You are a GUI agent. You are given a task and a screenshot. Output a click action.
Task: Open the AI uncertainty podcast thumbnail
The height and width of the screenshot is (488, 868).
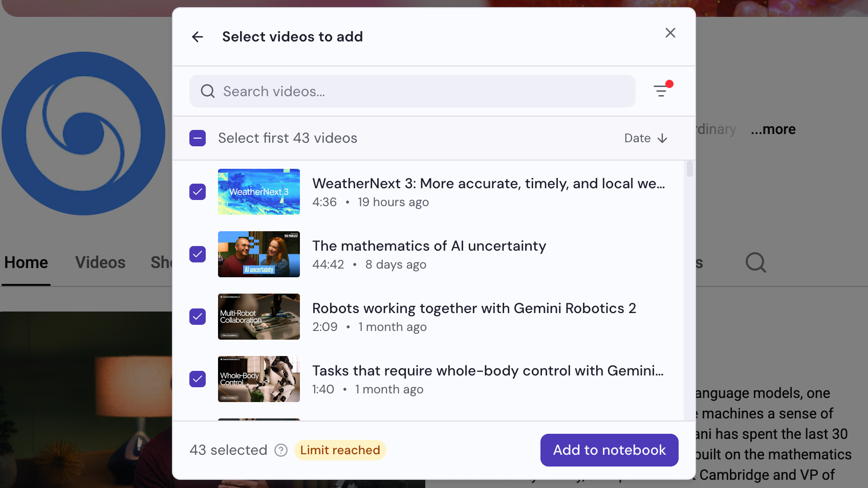[259, 254]
